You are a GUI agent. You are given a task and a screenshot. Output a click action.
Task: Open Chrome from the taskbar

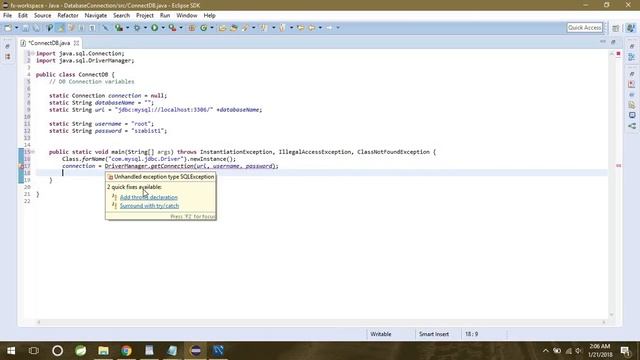[x=126, y=351]
